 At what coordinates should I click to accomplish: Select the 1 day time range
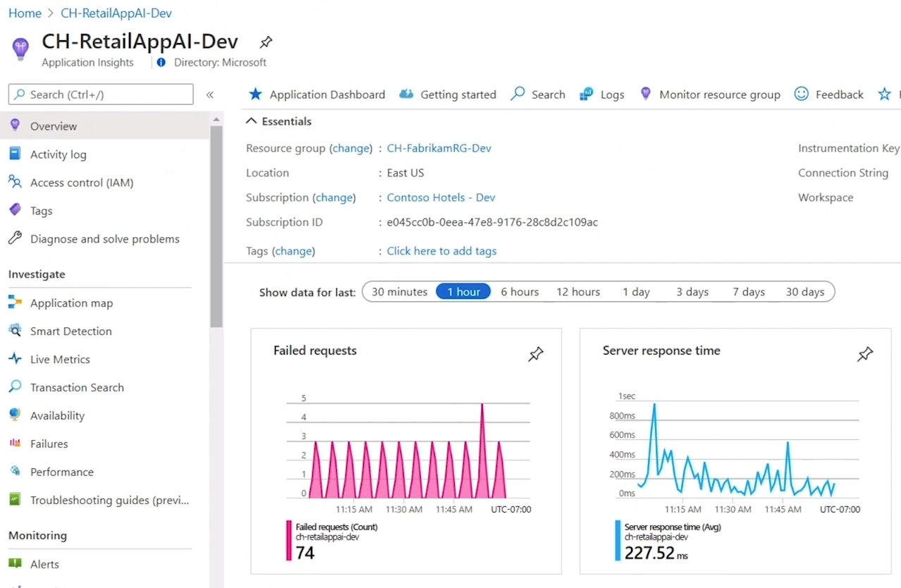[636, 292]
